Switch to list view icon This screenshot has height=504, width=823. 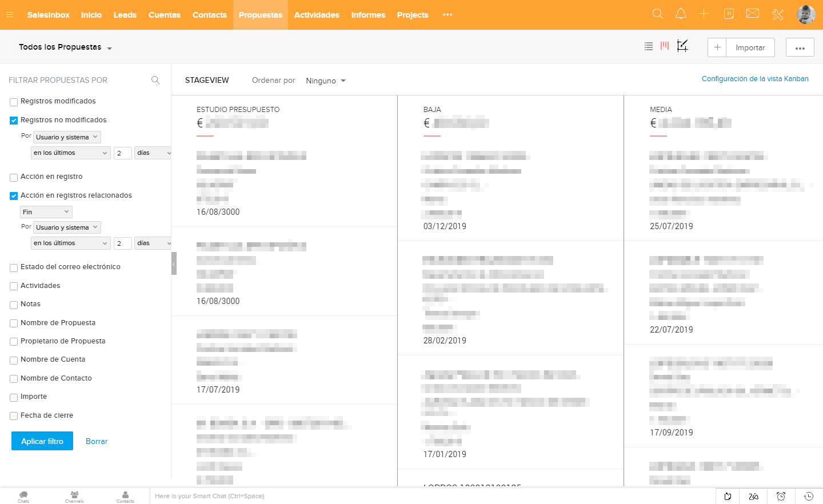pos(649,47)
